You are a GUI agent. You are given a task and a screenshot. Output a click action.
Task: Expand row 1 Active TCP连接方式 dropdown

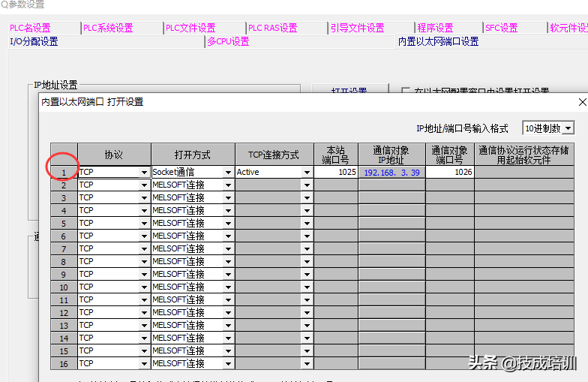coord(307,172)
